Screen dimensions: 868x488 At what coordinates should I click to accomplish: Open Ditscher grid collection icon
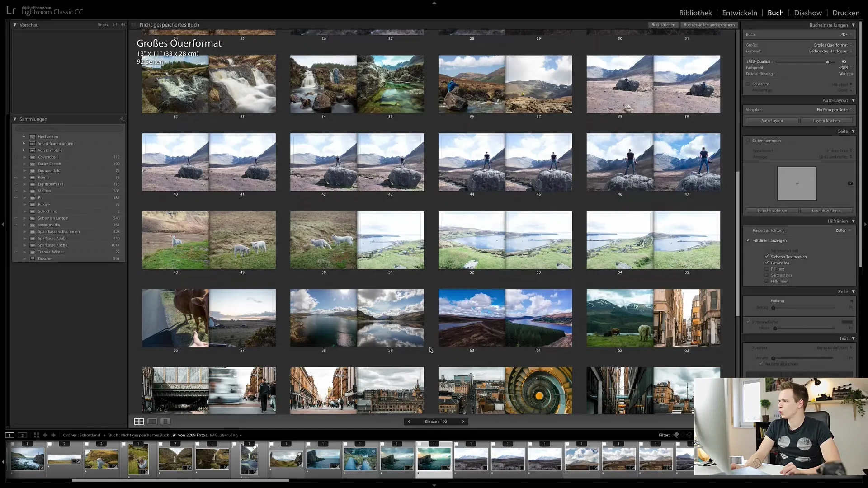click(33, 259)
